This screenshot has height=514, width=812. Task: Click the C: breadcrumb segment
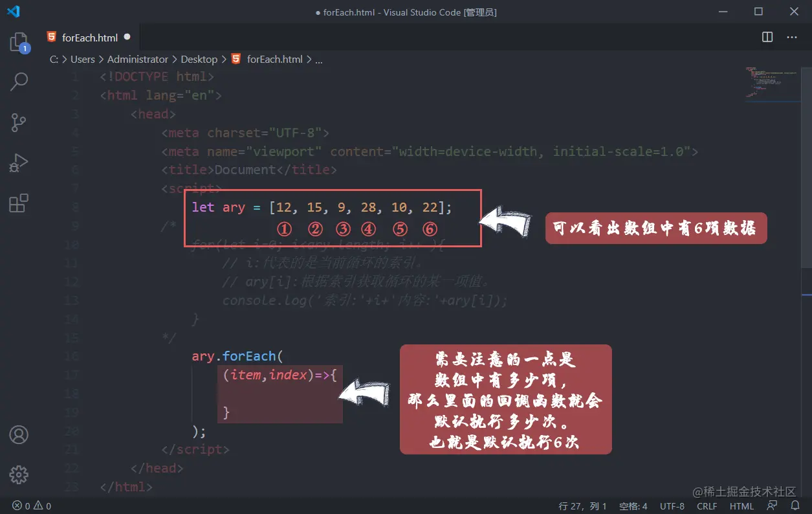tap(54, 59)
